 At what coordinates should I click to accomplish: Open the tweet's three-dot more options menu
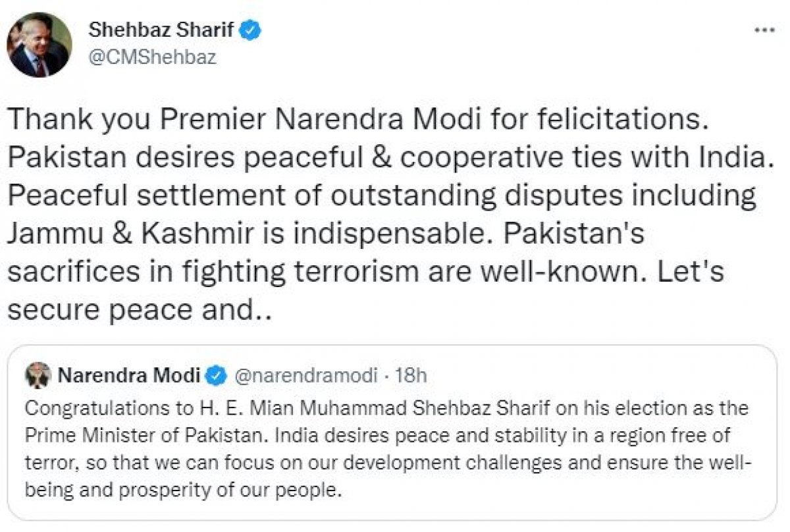[x=764, y=32]
